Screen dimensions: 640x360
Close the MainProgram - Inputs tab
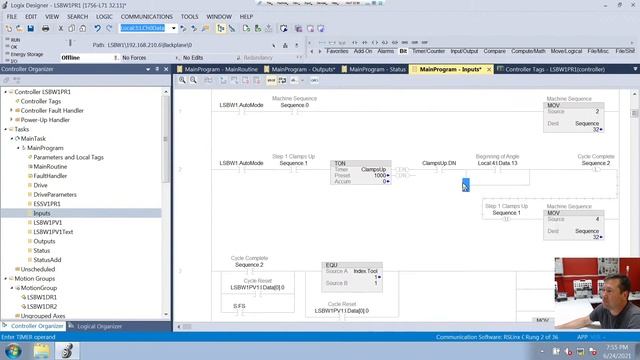pos(489,69)
